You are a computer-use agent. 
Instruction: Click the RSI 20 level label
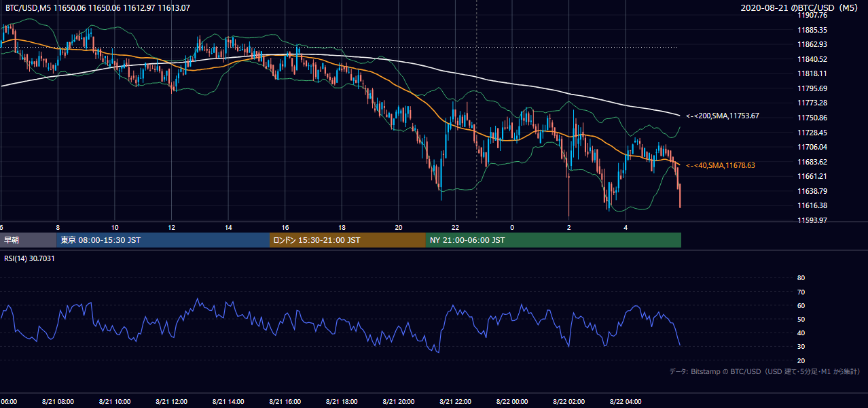801,360
